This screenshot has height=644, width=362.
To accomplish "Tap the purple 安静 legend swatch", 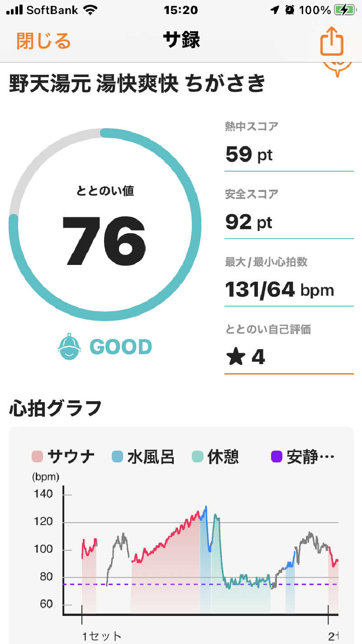I will coord(277,457).
